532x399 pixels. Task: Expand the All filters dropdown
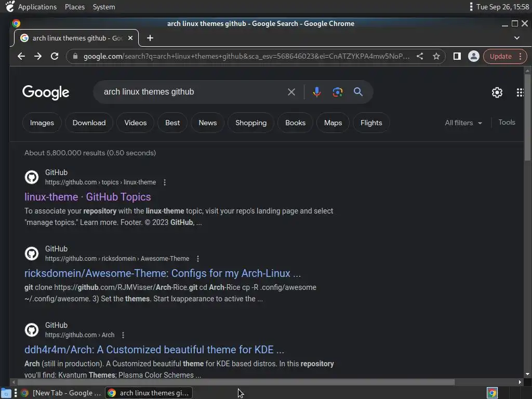click(463, 123)
